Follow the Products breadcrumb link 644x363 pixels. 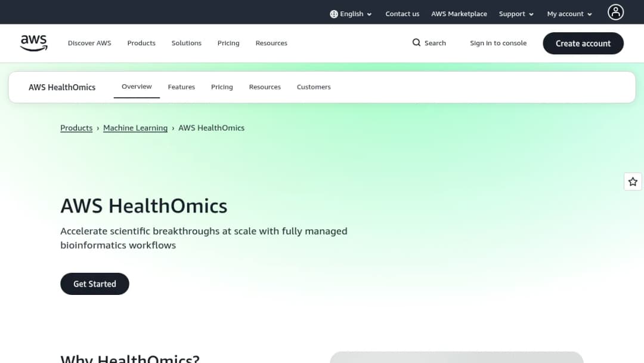tap(76, 128)
